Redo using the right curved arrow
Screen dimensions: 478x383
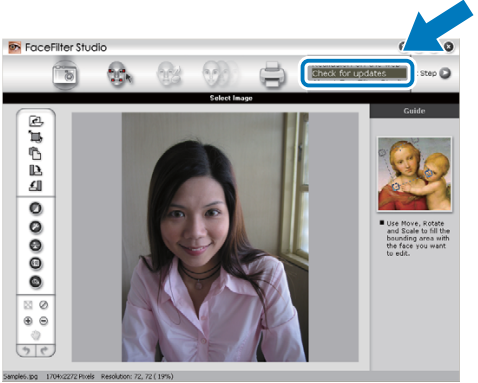tap(45, 350)
